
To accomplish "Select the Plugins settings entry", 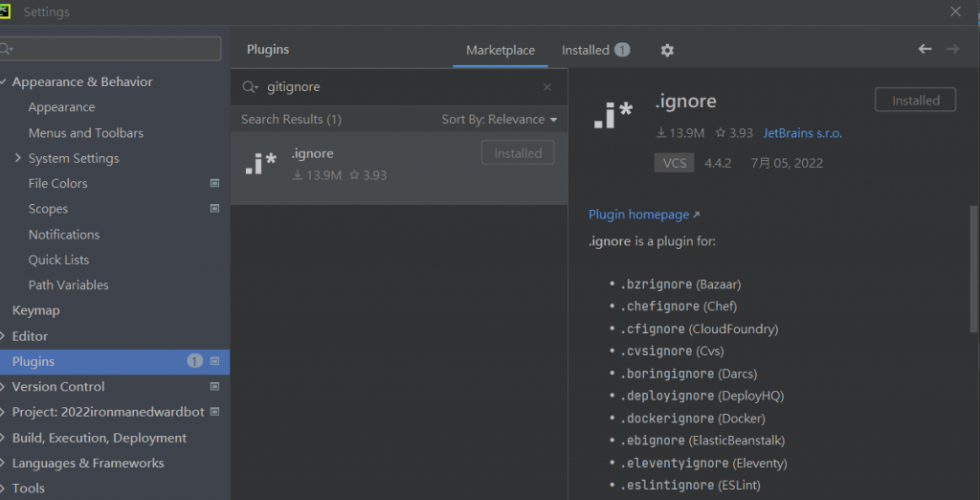I will 115,362.
